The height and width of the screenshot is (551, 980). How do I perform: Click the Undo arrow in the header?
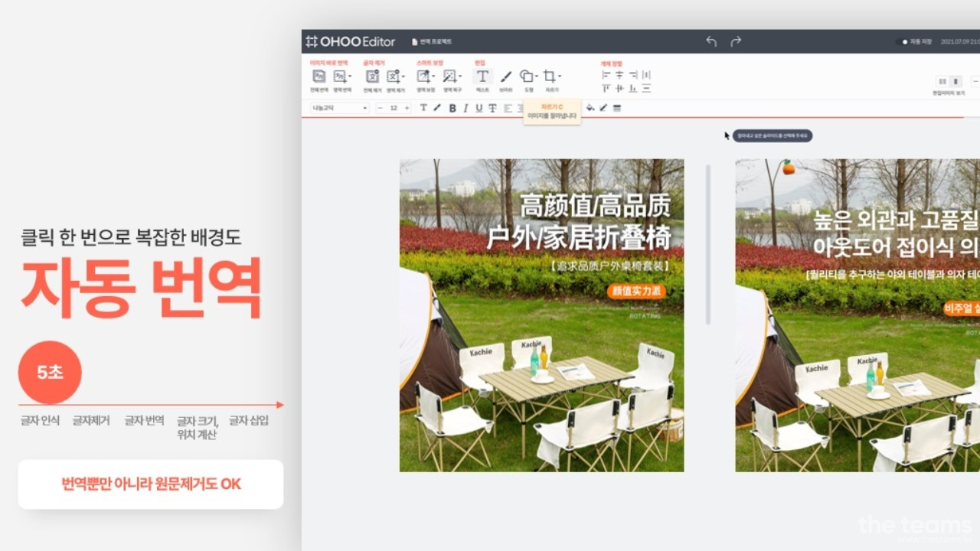(x=711, y=41)
